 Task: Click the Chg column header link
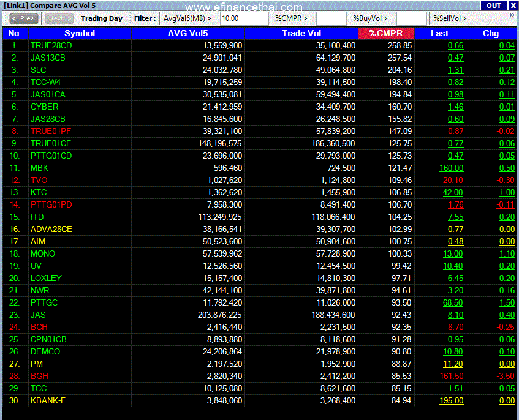point(491,34)
